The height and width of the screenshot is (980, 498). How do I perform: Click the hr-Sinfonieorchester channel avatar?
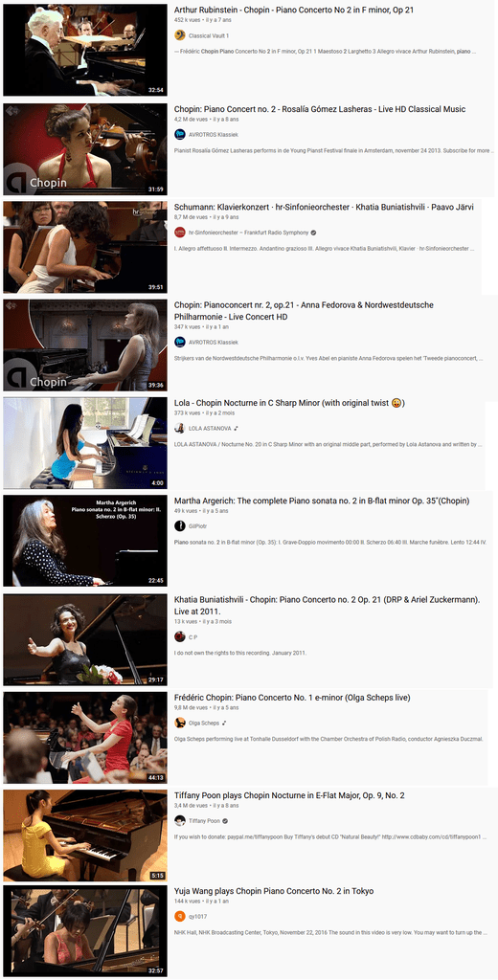tap(179, 233)
